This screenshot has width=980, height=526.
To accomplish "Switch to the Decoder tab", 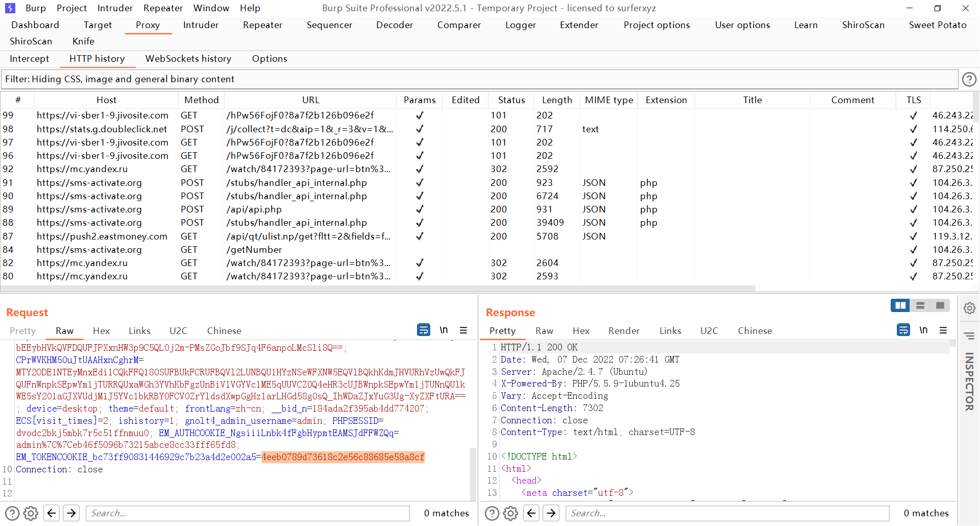I will click(395, 25).
